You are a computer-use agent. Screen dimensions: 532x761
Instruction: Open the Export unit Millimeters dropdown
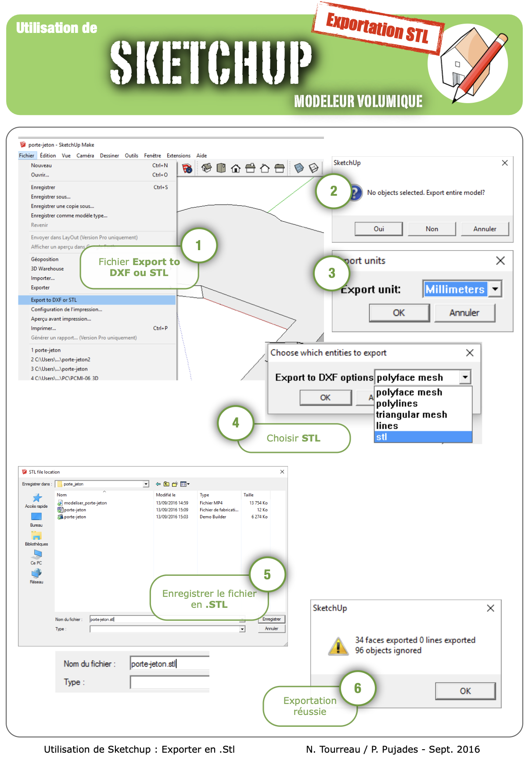click(495, 289)
